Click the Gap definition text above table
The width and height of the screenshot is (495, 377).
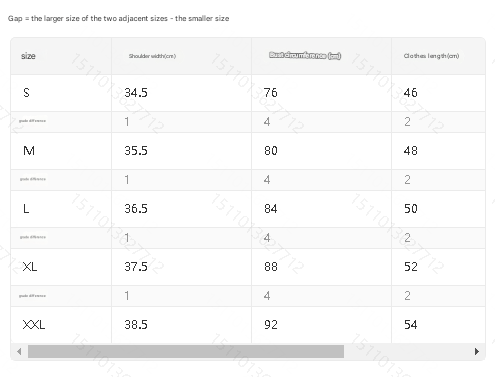(x=118, y=18)
